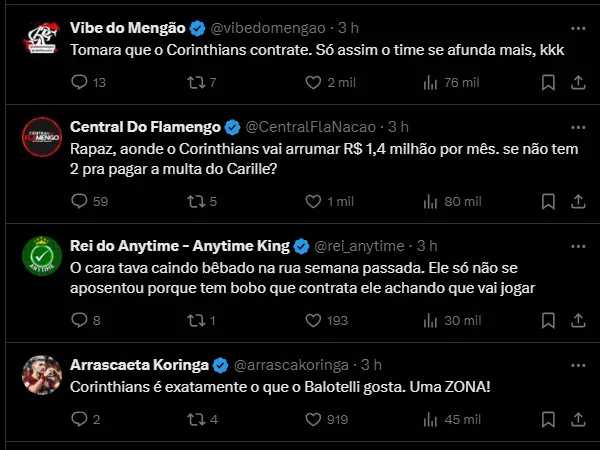
Task: Open Central Do Flamengo profile name
Action: [x=145, y=126]
